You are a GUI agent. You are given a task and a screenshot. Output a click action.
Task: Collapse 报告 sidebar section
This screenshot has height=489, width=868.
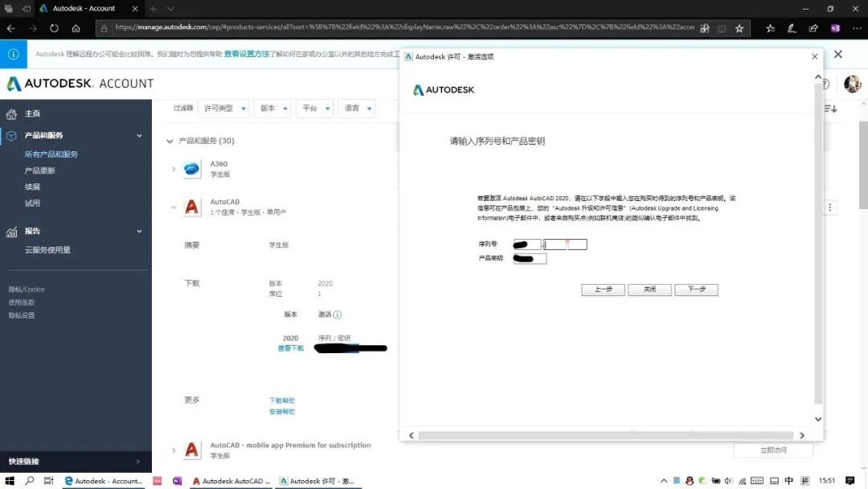[140, 231]
